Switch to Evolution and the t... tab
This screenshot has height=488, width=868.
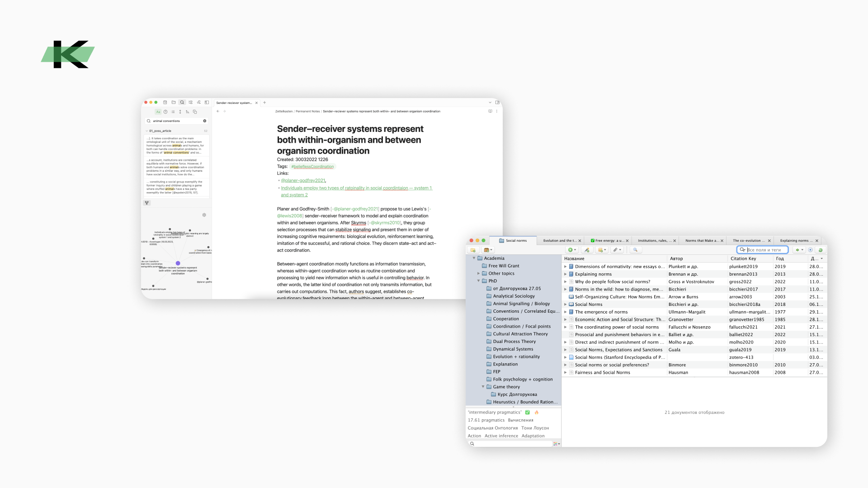pos(560,241)
